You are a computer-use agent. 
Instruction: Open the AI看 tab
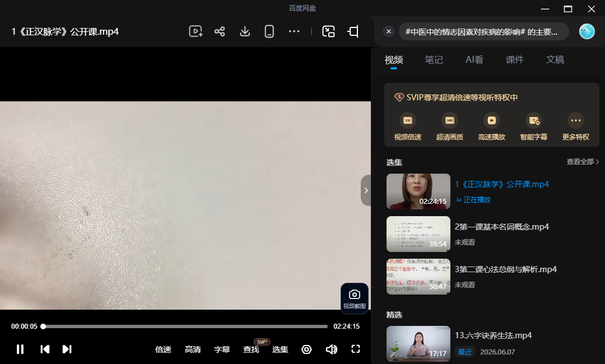pyautogui.click(x=474, y=60)
